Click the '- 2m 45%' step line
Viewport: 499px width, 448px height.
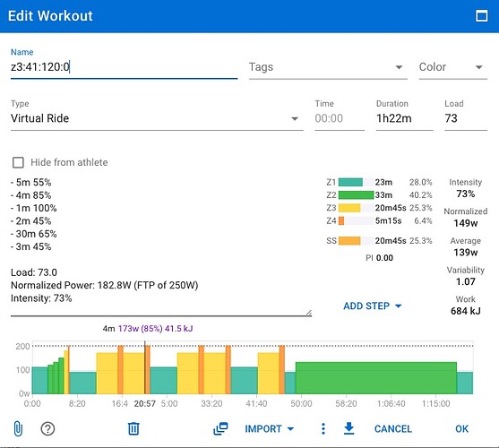coord(30,220)
